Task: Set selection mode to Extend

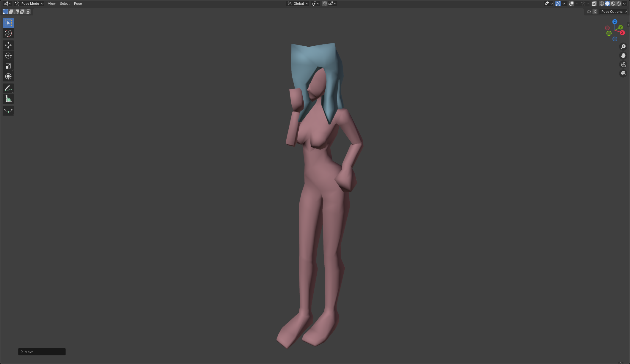Action: pos(11,12)
